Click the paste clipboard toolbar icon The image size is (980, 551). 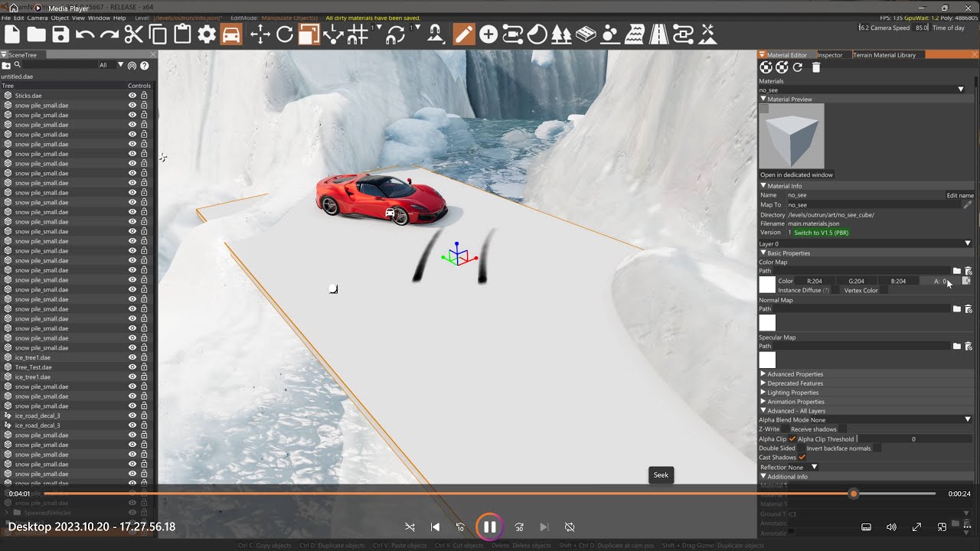coord(182,34)
